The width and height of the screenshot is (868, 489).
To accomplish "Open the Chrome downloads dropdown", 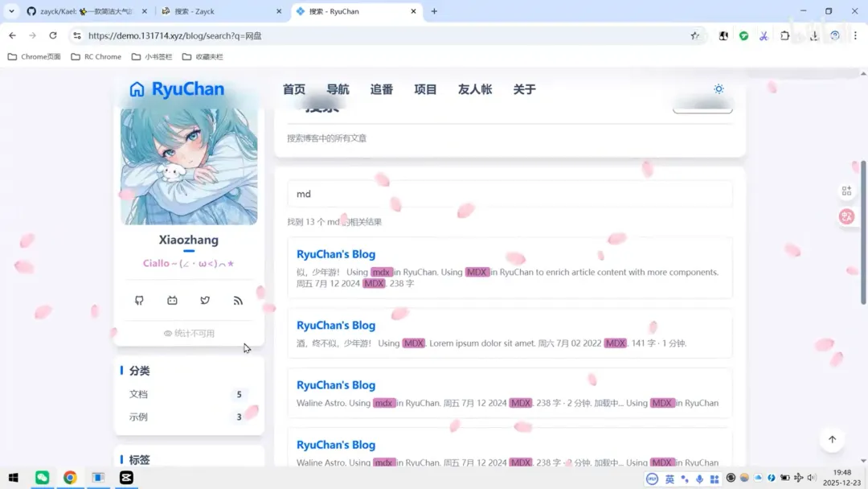I will pyautogui.click(x=813, y=35).
